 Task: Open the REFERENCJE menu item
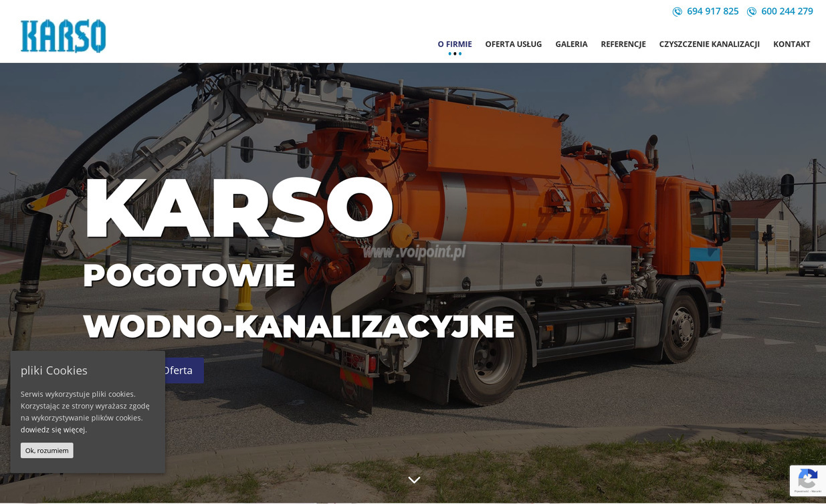[623, 44]
